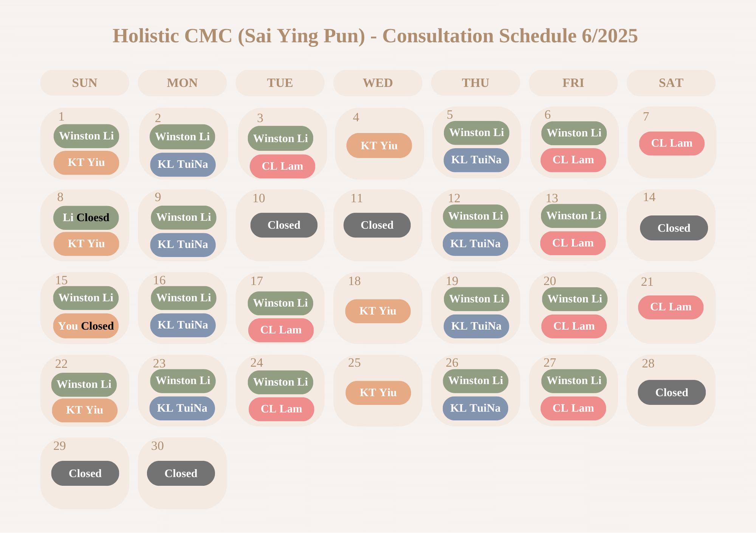Click KT Yiu on Wednesday the 25th

coord(378,393)
